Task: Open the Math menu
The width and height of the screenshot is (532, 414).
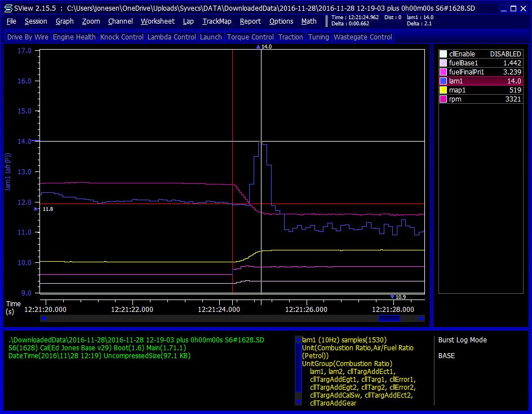Action: (x=308, y=21)
